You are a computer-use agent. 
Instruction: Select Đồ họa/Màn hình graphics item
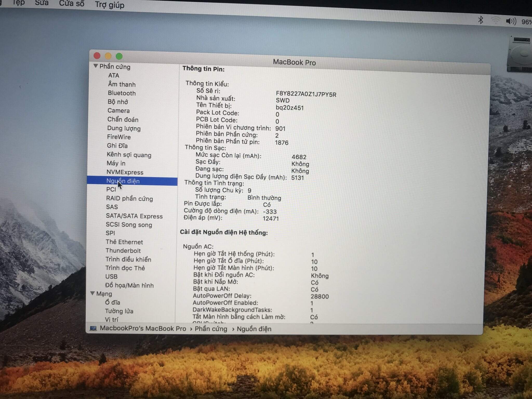point(129,285)
